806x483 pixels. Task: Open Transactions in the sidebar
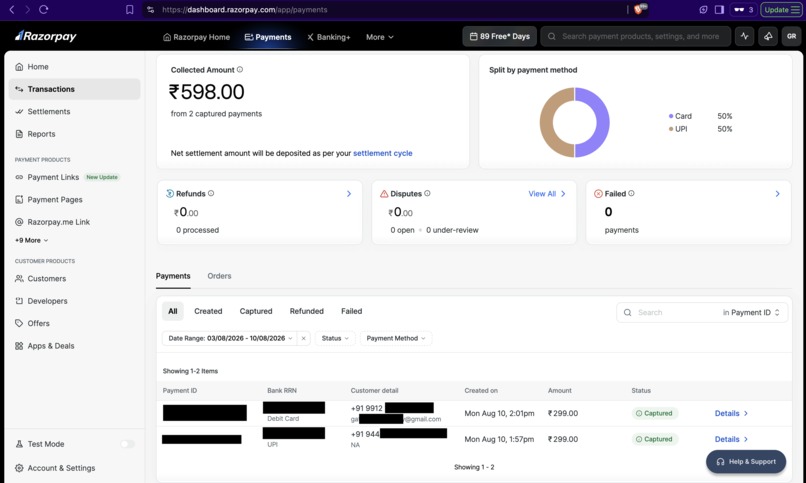click(74, 89)
